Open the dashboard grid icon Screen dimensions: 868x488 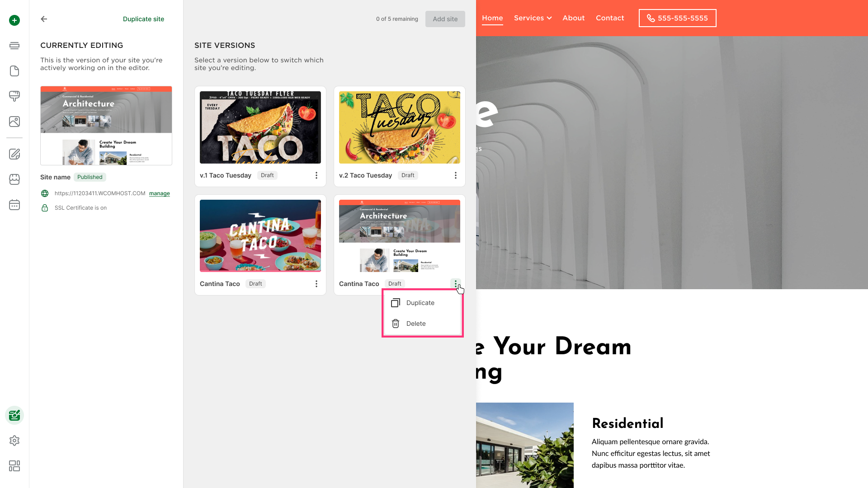coord(14,466)
